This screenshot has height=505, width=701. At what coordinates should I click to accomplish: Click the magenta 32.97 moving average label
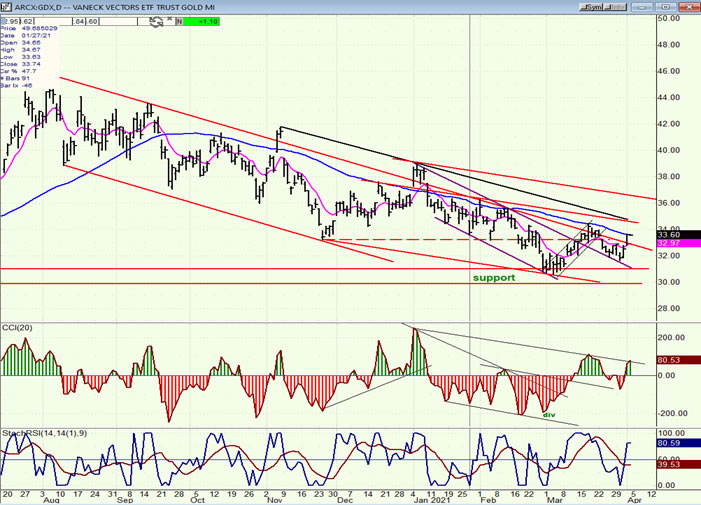coord(668,244)
